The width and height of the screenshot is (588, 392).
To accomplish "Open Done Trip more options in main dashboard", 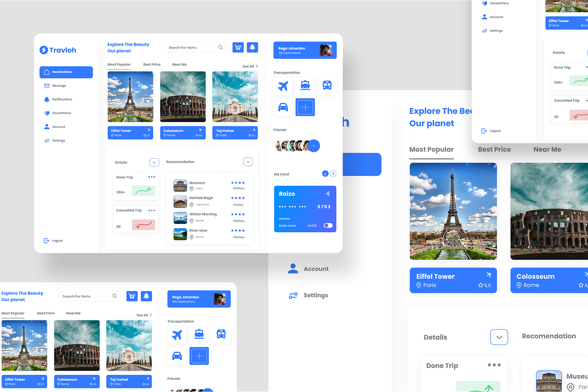I will pyautogui.click(x=152, y=177).
